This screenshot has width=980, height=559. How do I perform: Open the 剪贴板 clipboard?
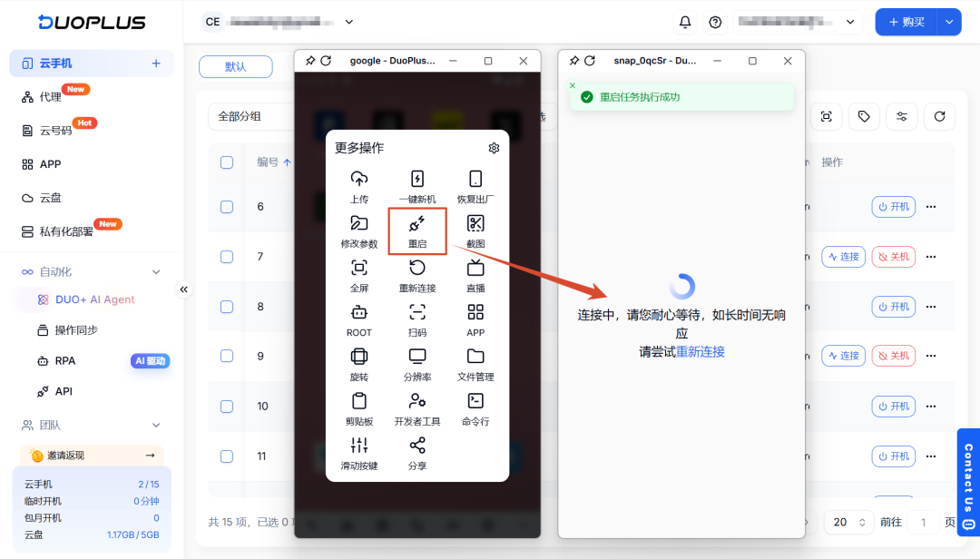(x=358, y=409)
